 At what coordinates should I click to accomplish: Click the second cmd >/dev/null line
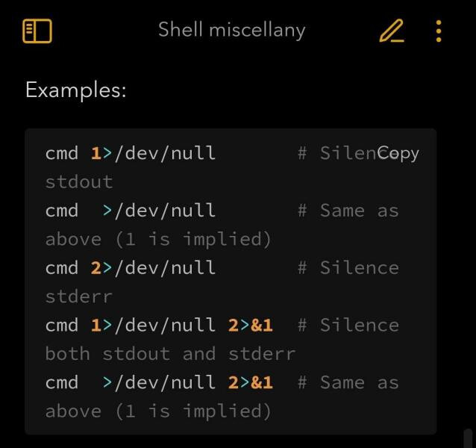click(131, 211)
